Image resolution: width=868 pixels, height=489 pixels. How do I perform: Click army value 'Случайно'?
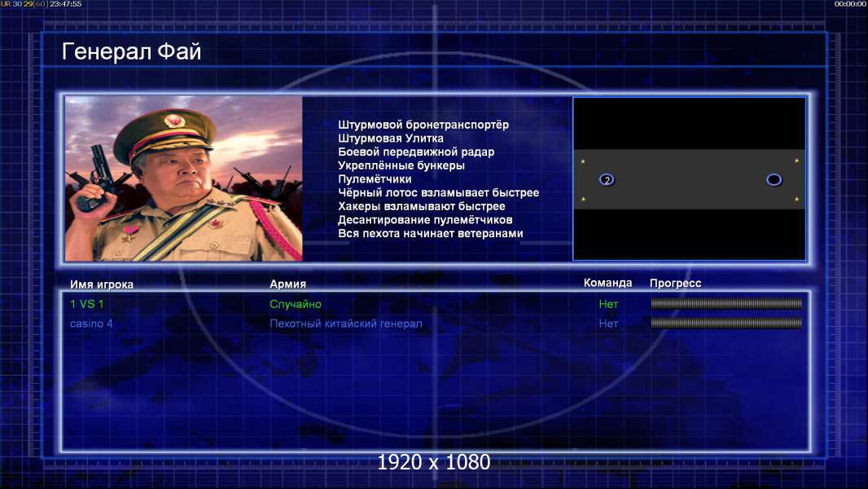coord(296,304)
